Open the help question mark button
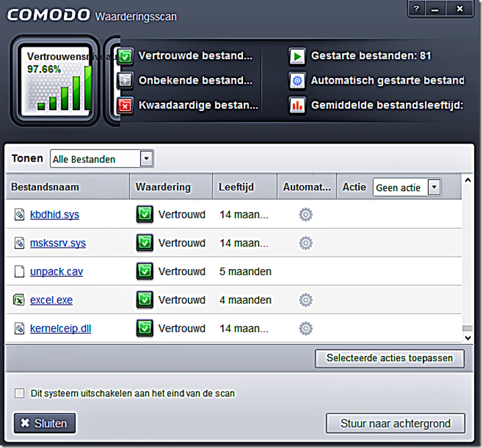This screenshot has width=482, height=448. (417, 9)
